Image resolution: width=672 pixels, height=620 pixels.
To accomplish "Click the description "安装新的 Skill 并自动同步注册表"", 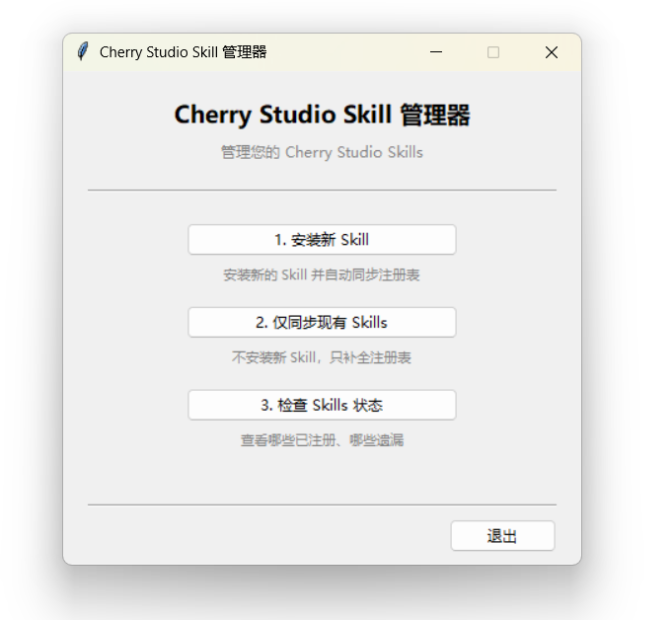I will (322, 275).
